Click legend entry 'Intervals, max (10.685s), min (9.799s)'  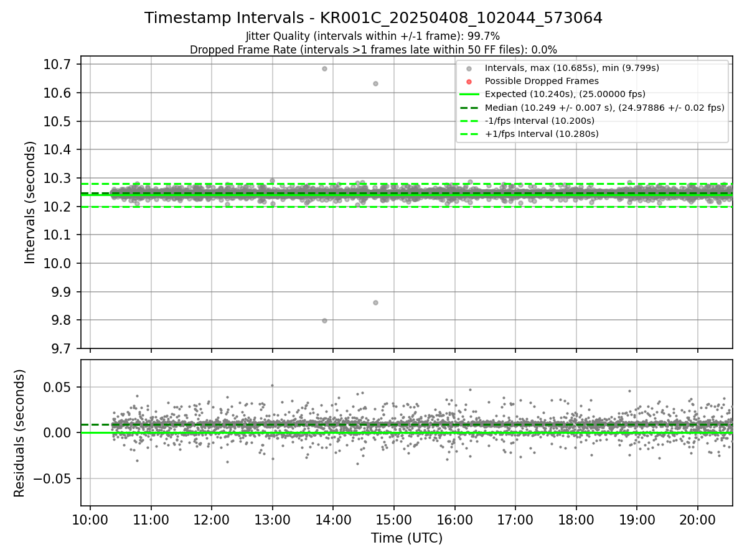(x=572, y=68)
